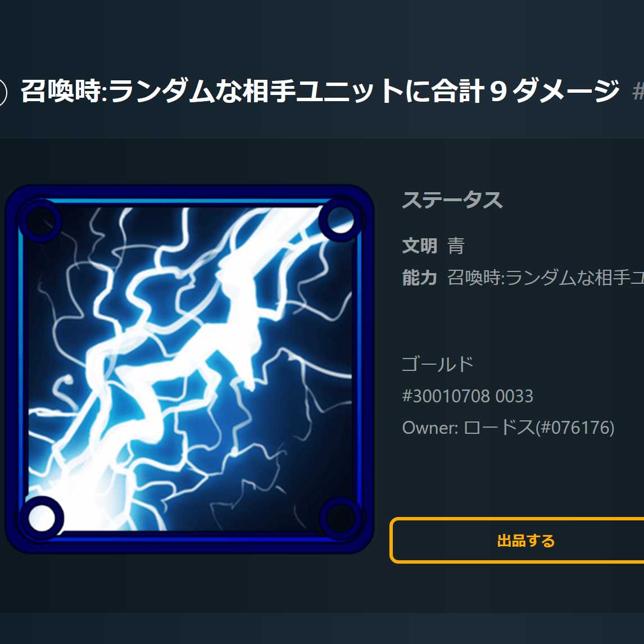Click the ステータス section heading
Image resolution: width=644 pixels, height=644 pixels.
pos(452,201)
